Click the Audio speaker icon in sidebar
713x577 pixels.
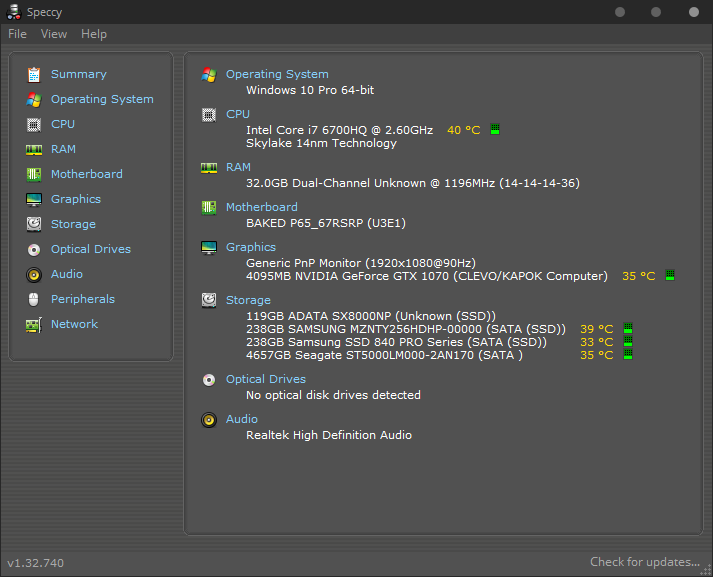(34, 275)
